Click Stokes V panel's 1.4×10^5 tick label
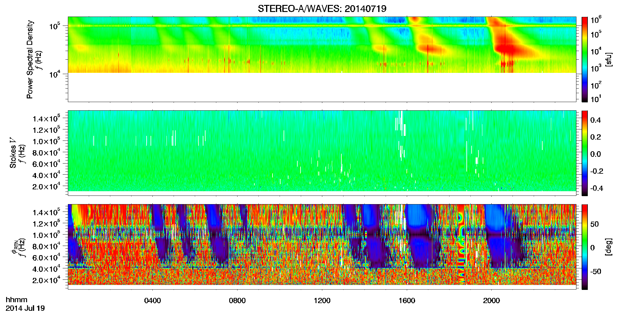The image size is (644, 332). [x=46, y=118]
